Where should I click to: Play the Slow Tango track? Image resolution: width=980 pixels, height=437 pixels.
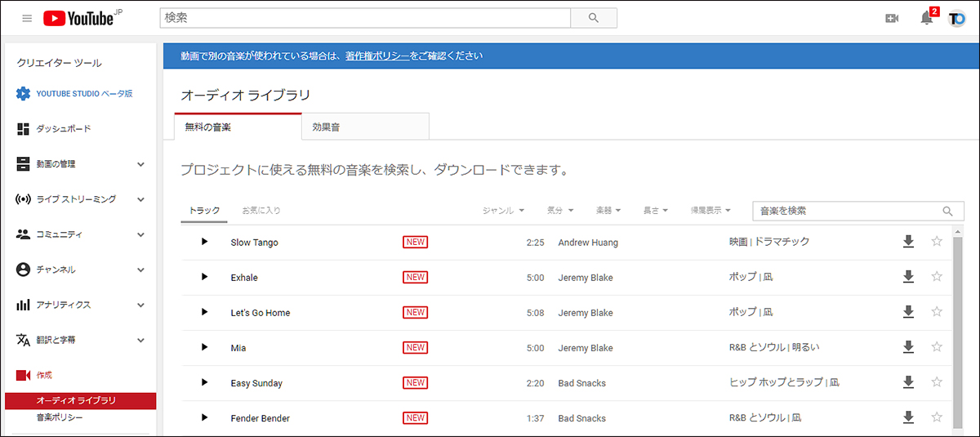204,242
